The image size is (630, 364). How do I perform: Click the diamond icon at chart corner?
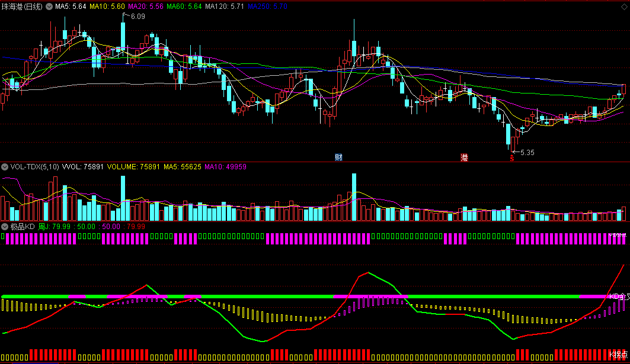(x=625, y=7)
